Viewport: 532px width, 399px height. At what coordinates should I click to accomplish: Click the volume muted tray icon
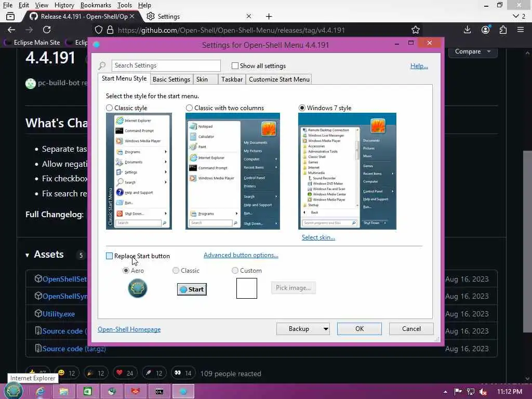(483, 392)
